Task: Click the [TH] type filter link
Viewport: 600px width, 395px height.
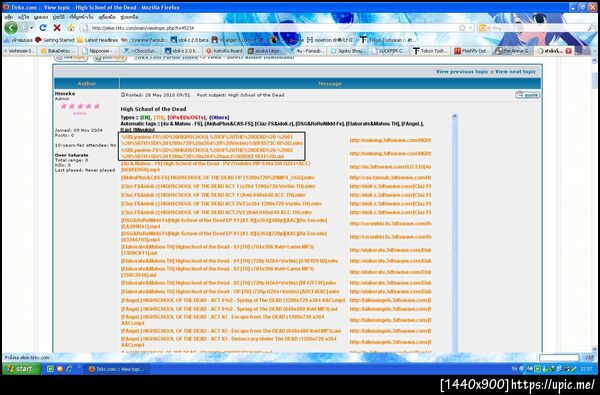Action: pyautogui.click(x=159, y=118)
